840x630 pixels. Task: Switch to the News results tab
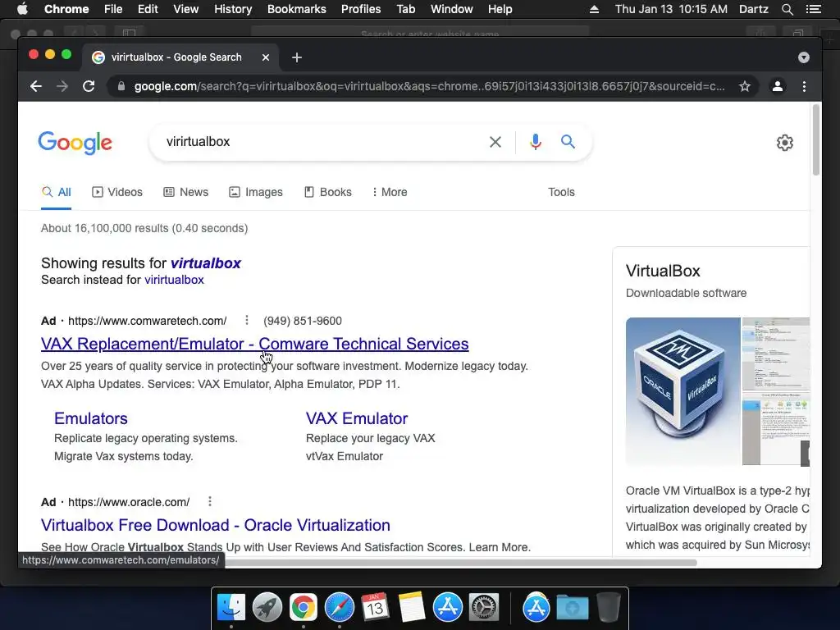tap(186, 192)
